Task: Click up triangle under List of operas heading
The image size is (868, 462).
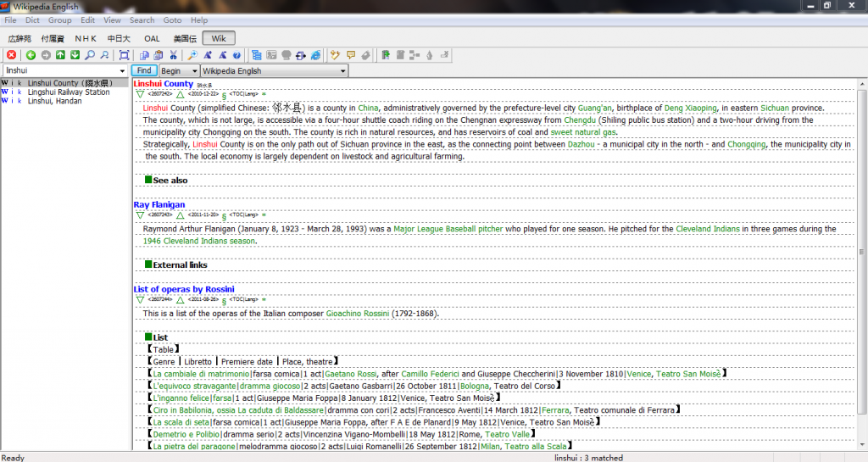Action: tap(180, 300)
